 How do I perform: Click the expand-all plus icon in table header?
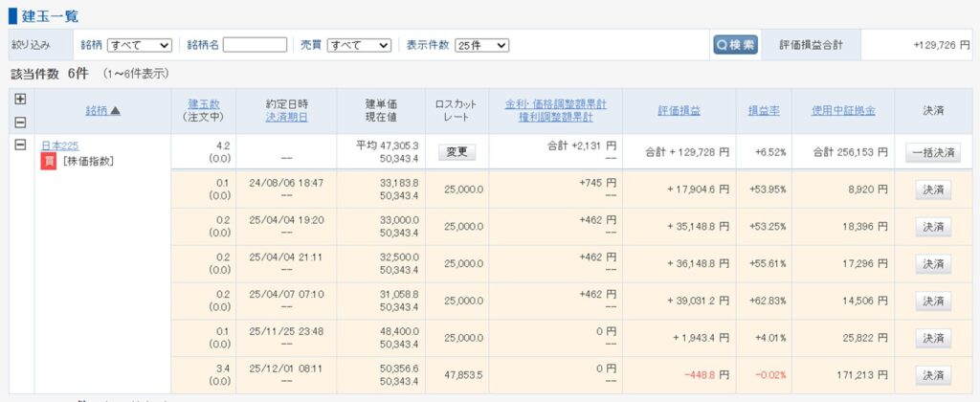pos(20,99)
